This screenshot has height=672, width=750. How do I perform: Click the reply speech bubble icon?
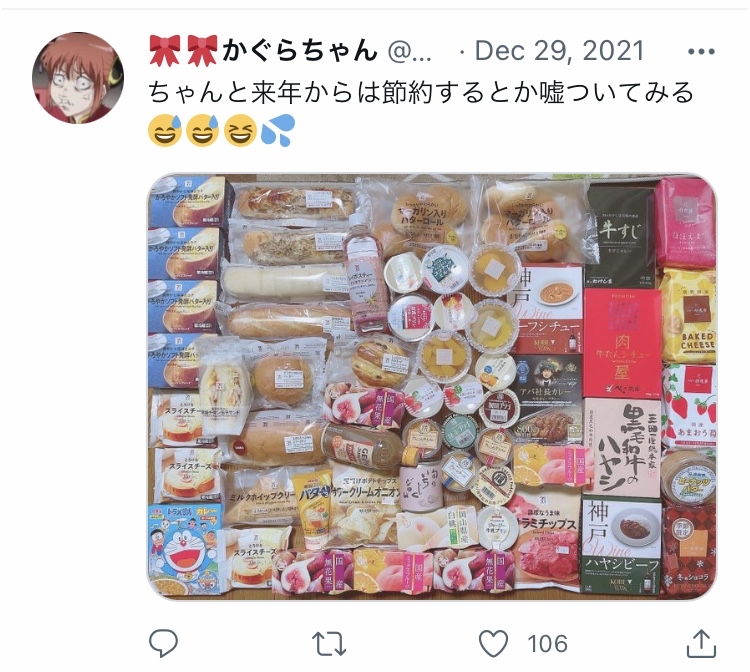[164, 643]
